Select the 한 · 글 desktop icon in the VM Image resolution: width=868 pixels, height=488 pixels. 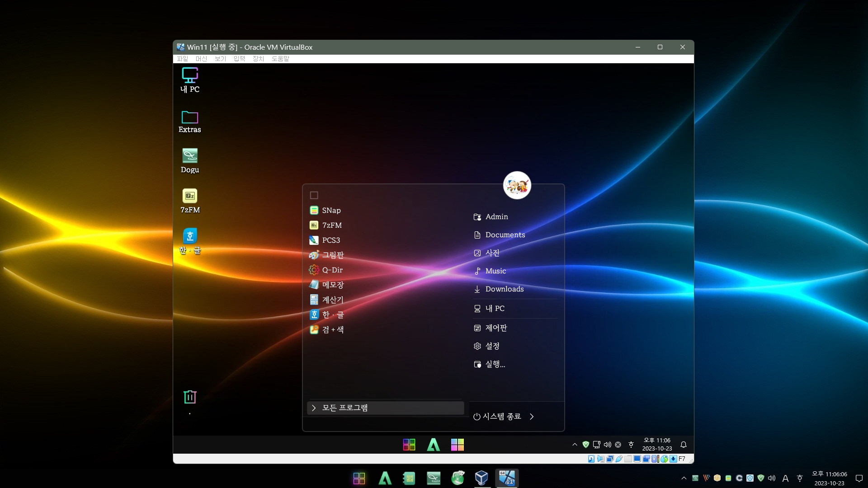tap(190, 241)
